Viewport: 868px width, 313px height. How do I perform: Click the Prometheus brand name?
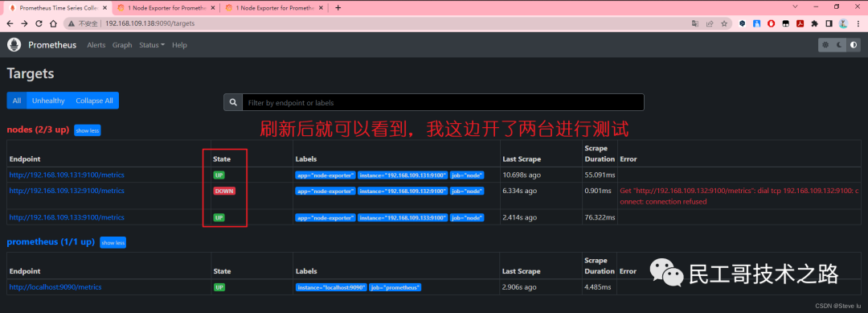52,45
